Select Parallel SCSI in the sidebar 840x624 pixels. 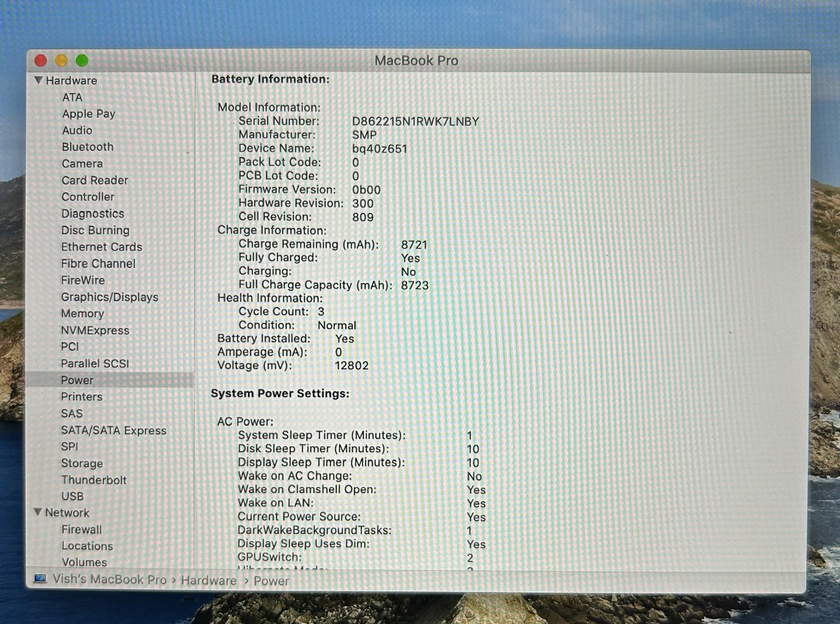[95, 363]
